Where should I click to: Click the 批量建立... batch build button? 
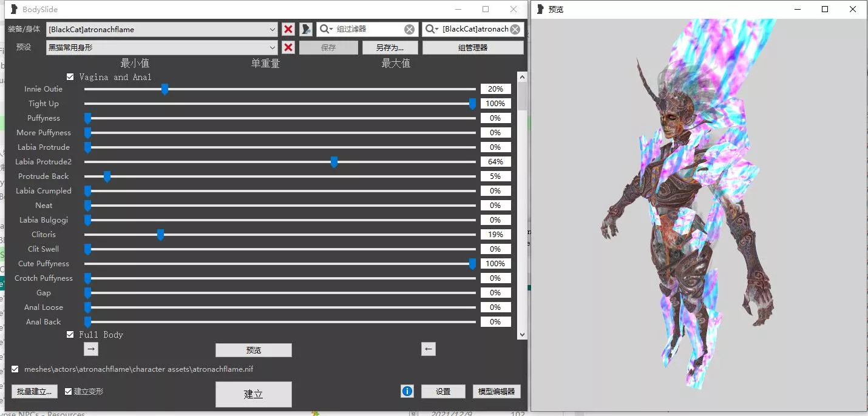click(x=35, y=391)
